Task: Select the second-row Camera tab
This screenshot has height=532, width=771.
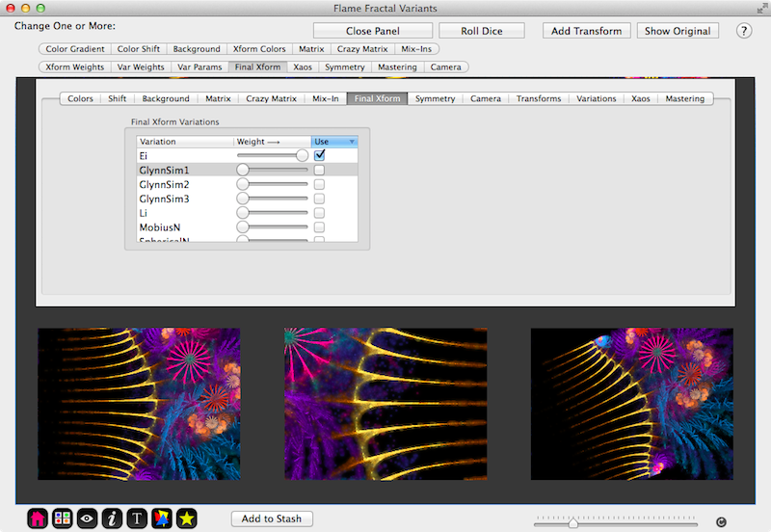Action: (446, 66)
